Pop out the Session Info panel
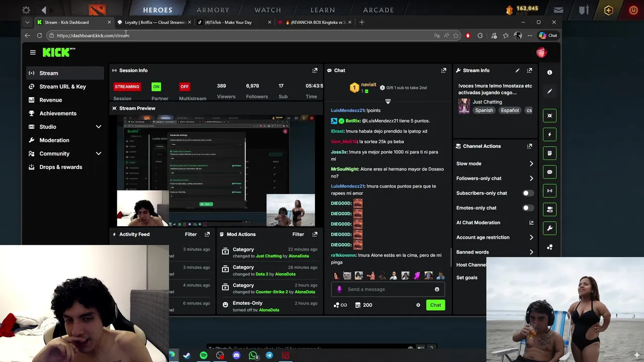 pyautogui.click(x=315, y=70)
